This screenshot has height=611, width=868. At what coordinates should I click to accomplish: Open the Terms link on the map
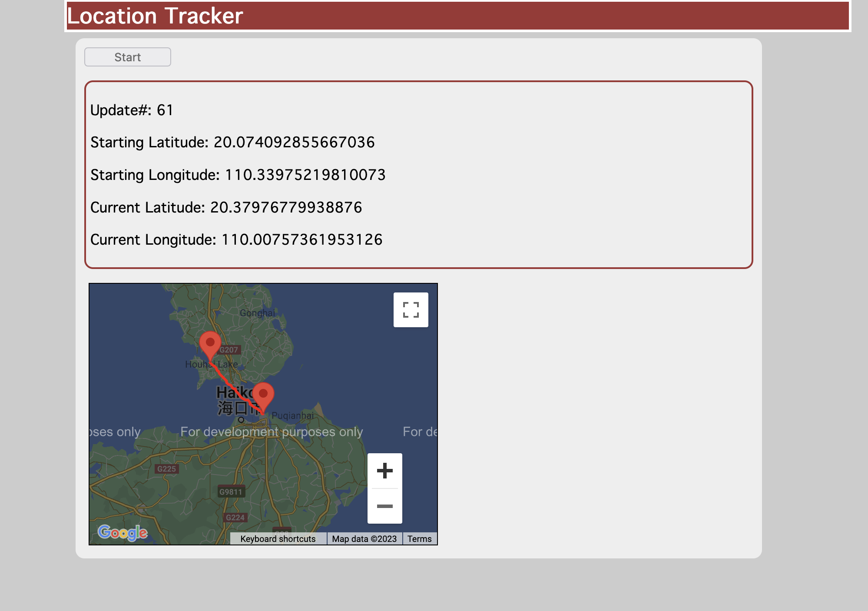[419, 539]
